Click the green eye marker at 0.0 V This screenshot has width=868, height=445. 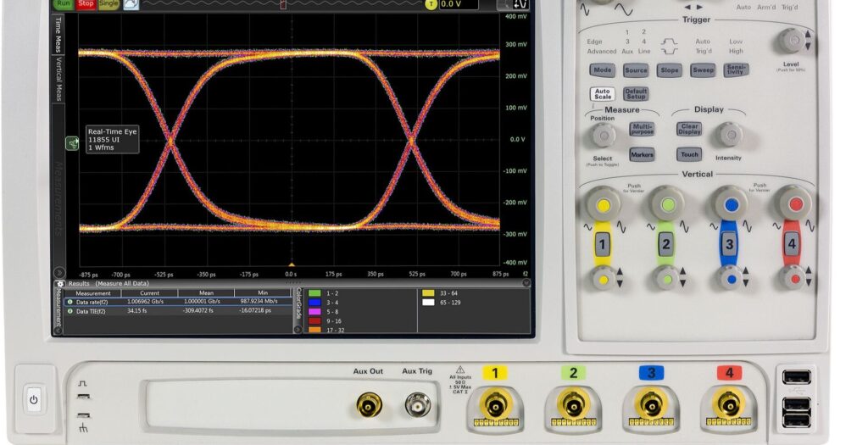tap(73, 143)
